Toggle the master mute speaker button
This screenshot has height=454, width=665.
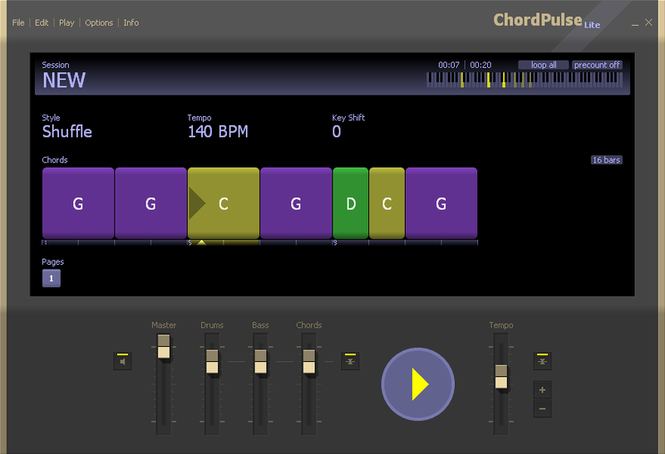(122, 361)
